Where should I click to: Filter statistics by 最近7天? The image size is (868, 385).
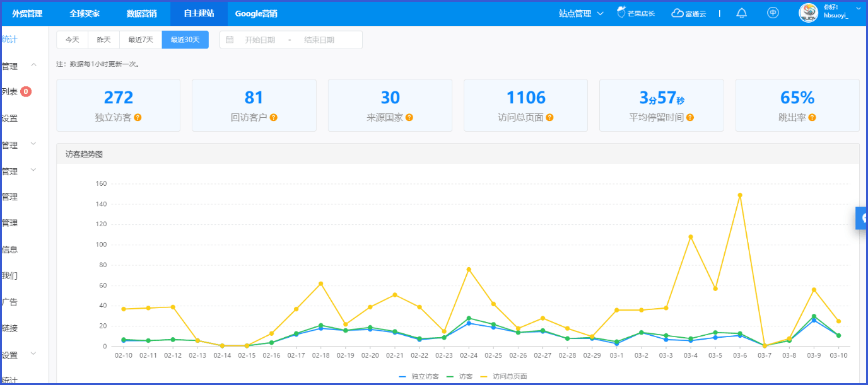(x=141, y=40)
